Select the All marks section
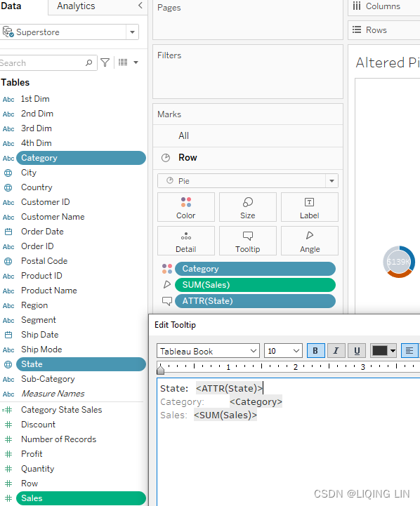Viewport: 420px width, 506px height. pyautogui.click(x=248, y=136)
